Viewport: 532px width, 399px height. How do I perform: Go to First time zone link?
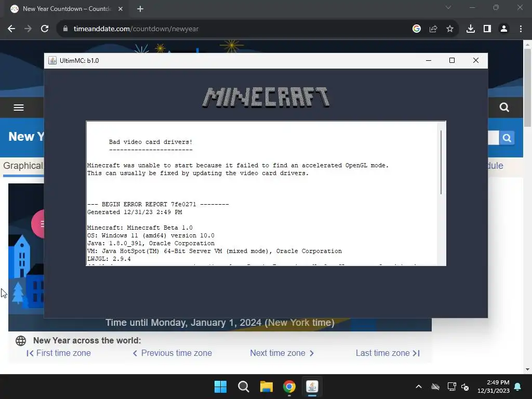click(x=59, y=353)
